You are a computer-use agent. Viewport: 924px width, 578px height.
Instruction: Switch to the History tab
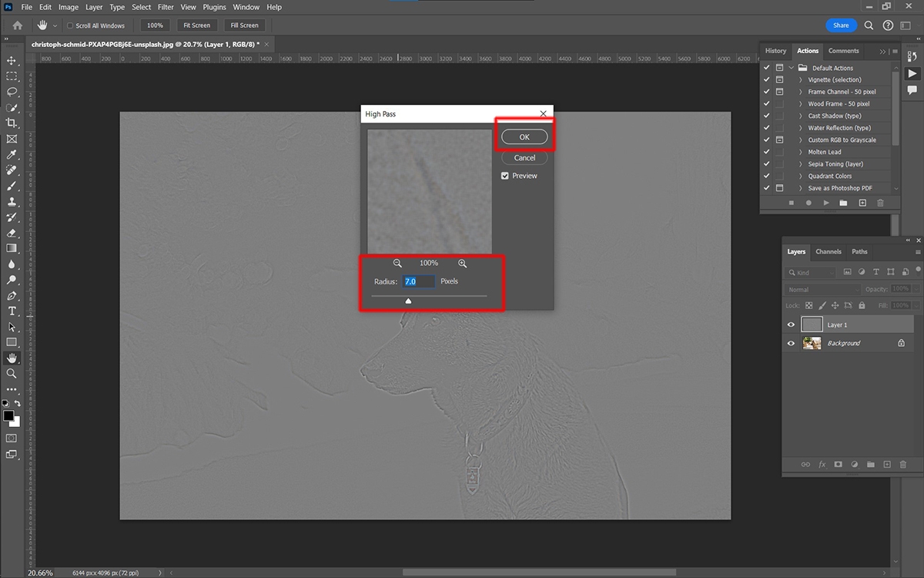(x=775, y=51)
